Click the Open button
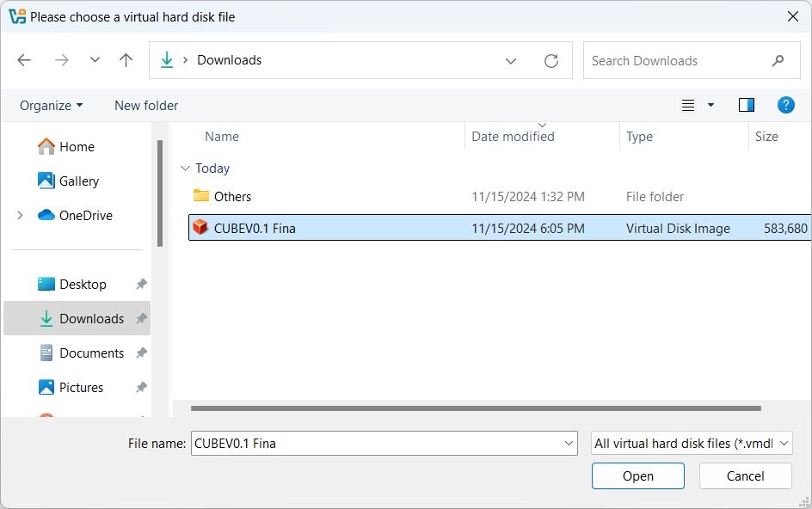 (637, 476)
